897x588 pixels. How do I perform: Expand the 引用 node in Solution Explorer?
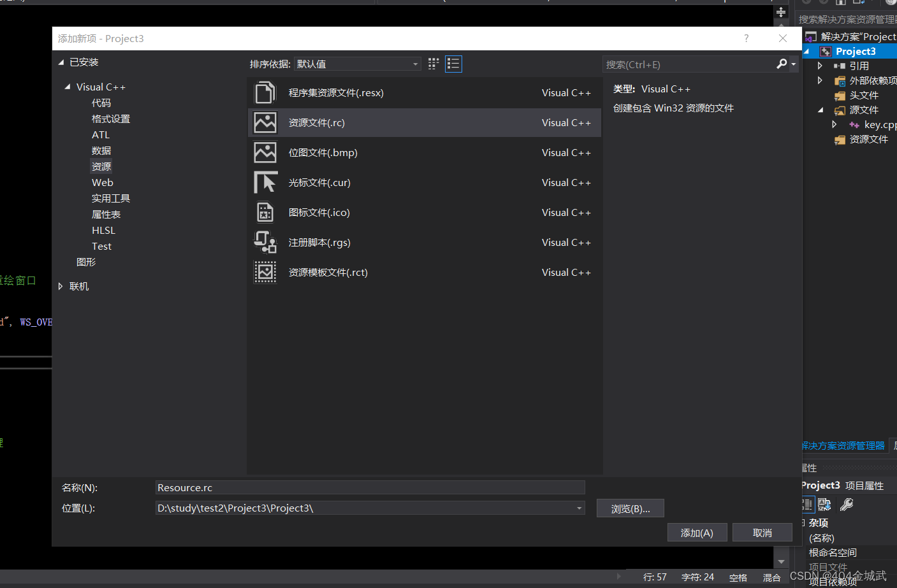pos(820,66)
